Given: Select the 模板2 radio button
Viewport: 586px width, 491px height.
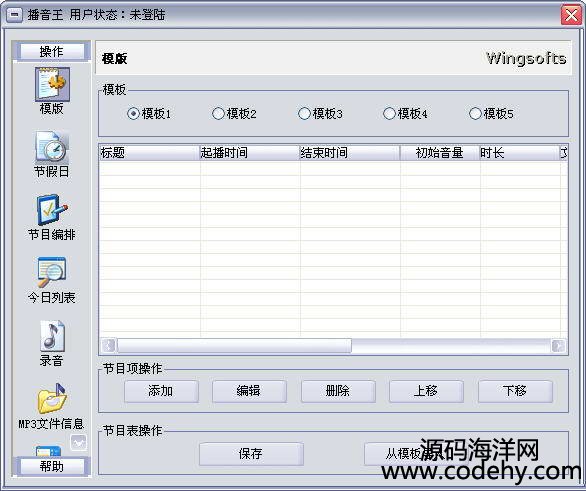Looking at the screenshot, I should point(218,114).
